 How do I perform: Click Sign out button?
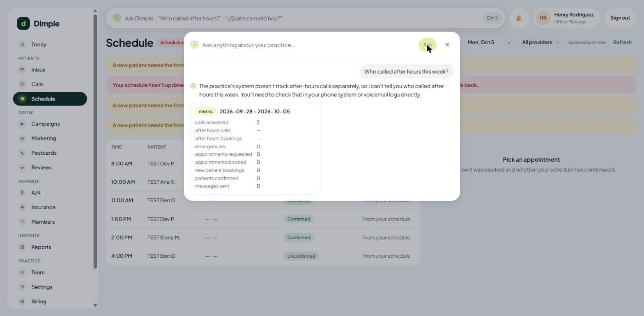click(620, 18)
